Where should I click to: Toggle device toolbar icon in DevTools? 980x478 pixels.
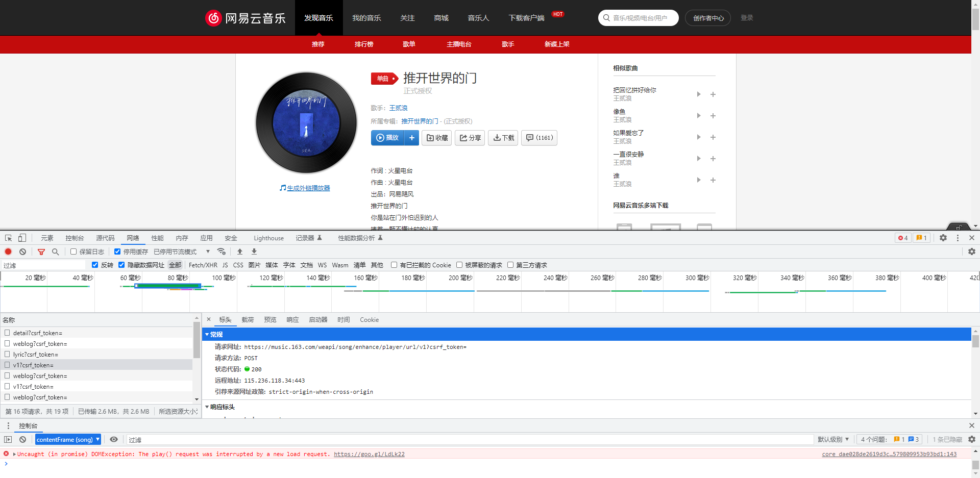click(x=22, y=238)
